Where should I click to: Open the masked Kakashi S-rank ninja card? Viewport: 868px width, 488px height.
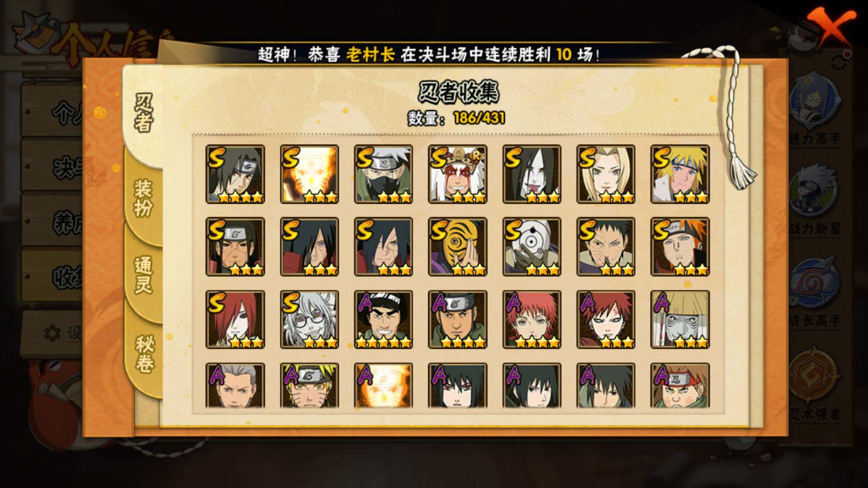pos(383,174)
